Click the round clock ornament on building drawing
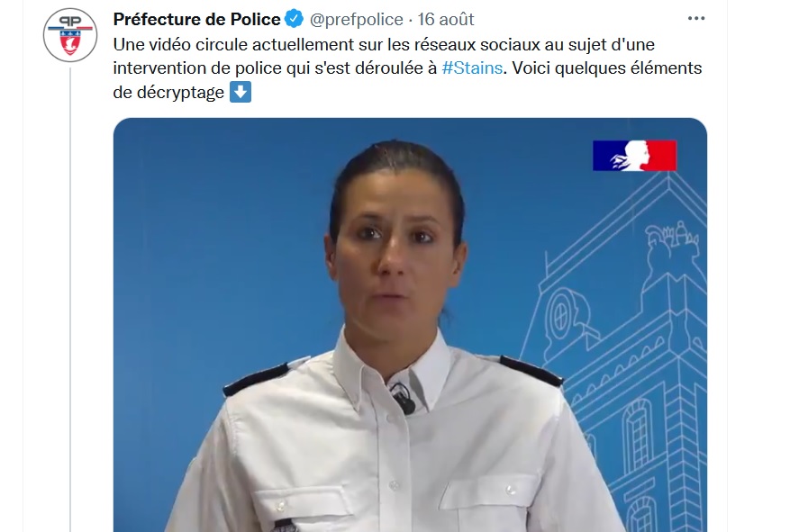 562,315
